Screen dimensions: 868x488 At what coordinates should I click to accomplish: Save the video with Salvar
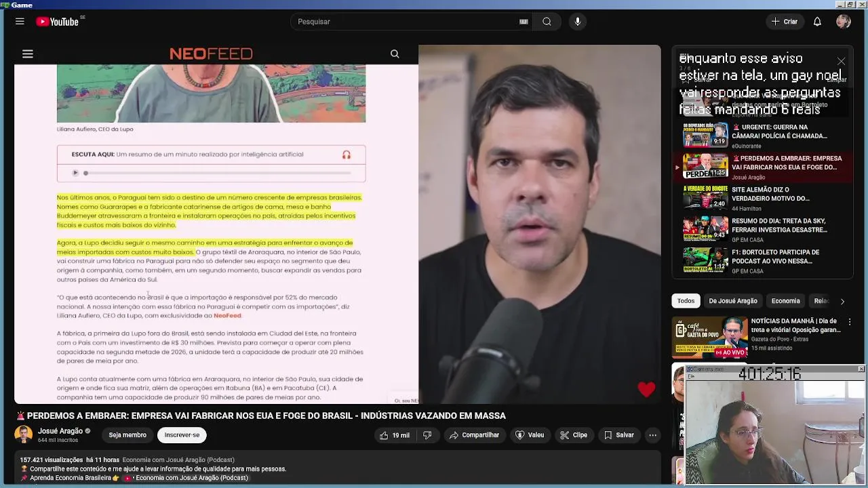(619, 435)
